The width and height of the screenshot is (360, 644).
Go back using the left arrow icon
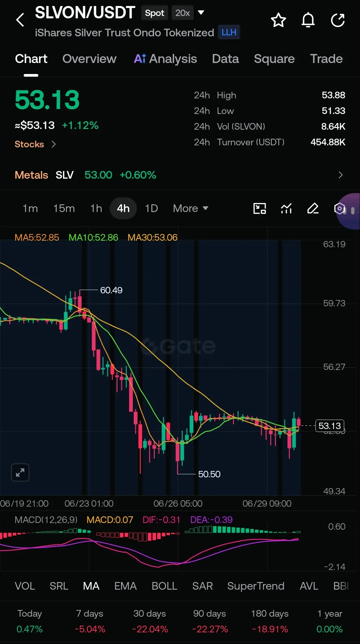(x=20, y=20)
